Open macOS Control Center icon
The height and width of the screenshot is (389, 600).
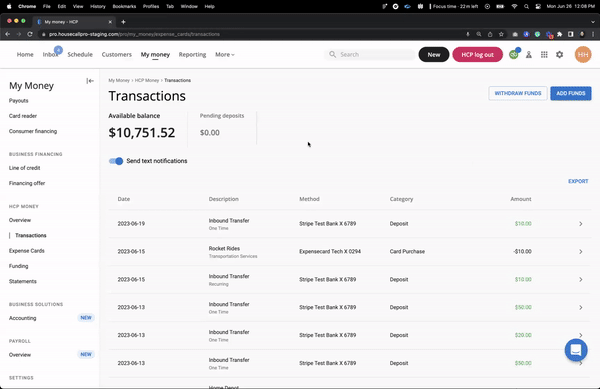pyautogui.click(x=538, y=6)
